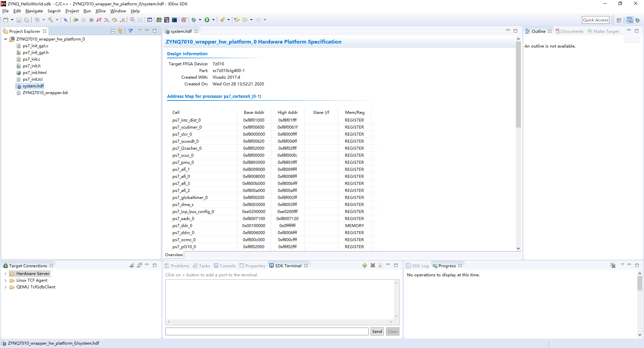Click the Clear button in SDK Terminal
The height and width of the screenshot is (348, 644).
tap(393, 332)
